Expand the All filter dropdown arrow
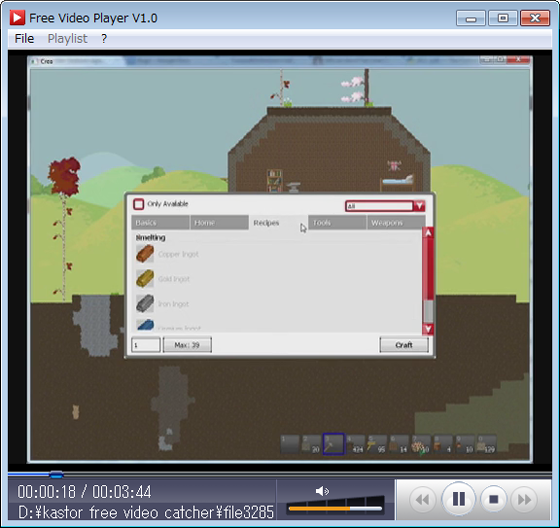The height and width of the screenshot is (528, 560). click(419, 206)
